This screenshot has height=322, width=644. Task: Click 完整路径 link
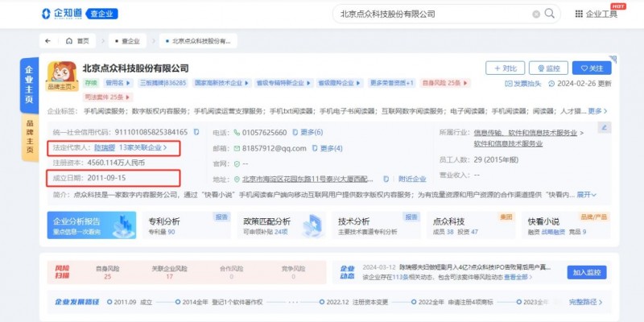pos(586,302)
